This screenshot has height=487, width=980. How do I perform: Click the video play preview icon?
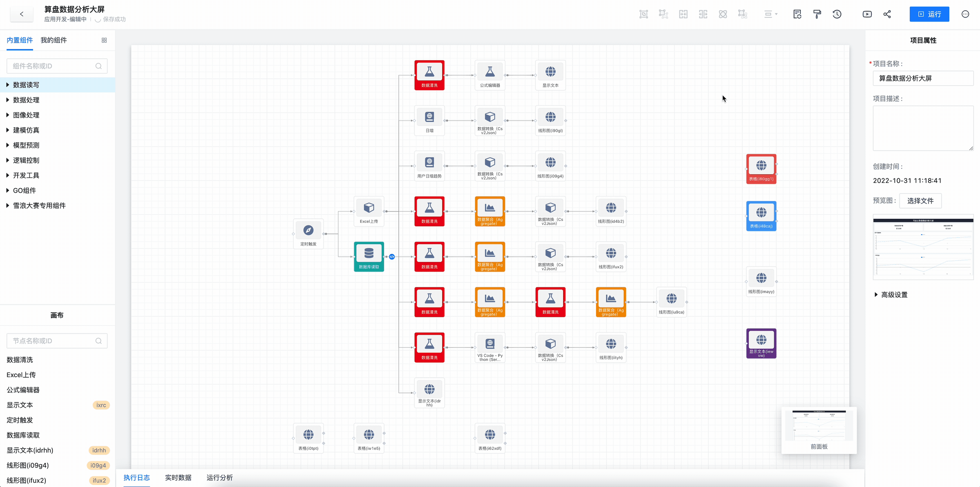click(867, 14)
